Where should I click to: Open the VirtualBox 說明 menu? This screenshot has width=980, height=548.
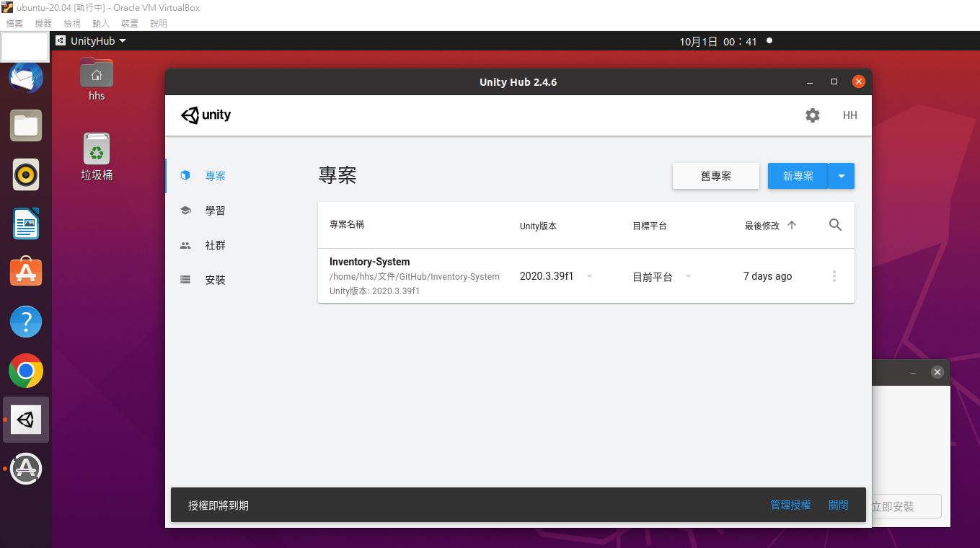click(x=159, y=23)
